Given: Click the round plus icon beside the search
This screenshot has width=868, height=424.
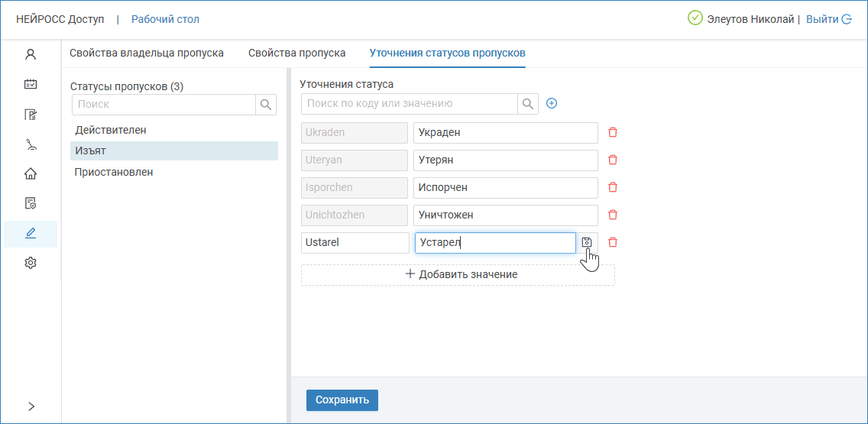Looking at the screenshot, I should pyautogui.click(x=552, y=104).
